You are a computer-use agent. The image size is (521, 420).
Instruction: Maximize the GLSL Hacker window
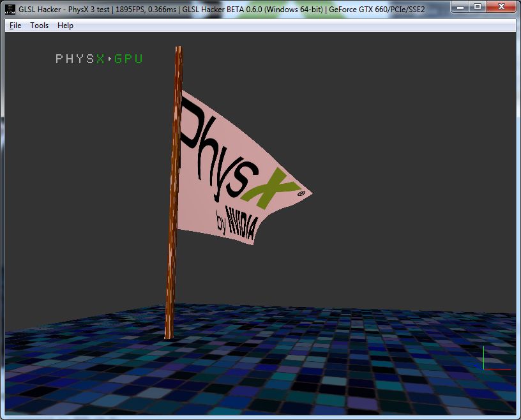point(478,6)
